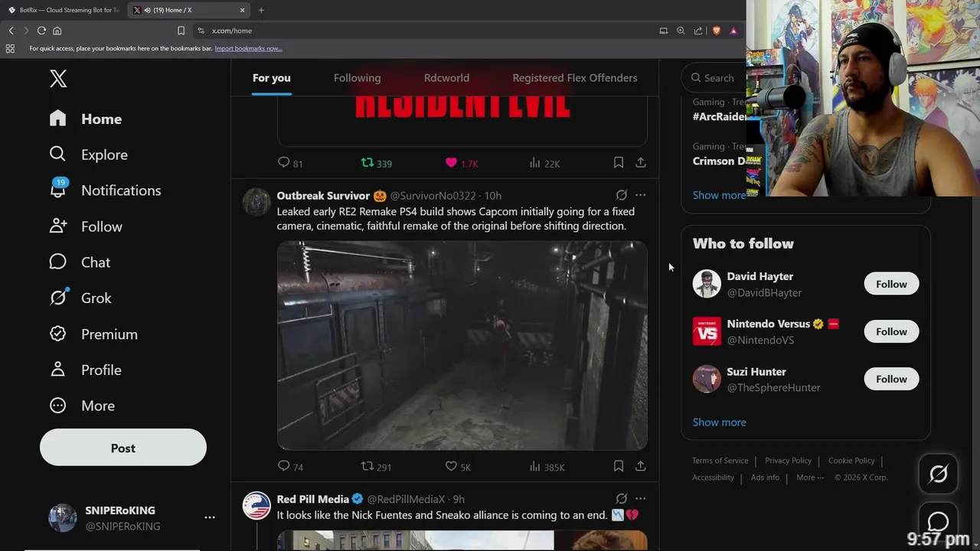Open Grok in the sidebar
This screenshot has height=551, width=980.
80,298
